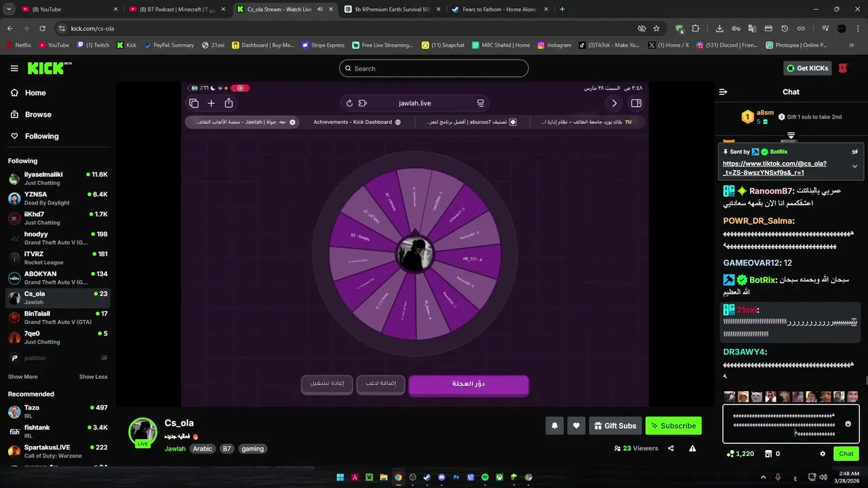Open iTVRZ Rocket League channel

click(x=58, y=258)
